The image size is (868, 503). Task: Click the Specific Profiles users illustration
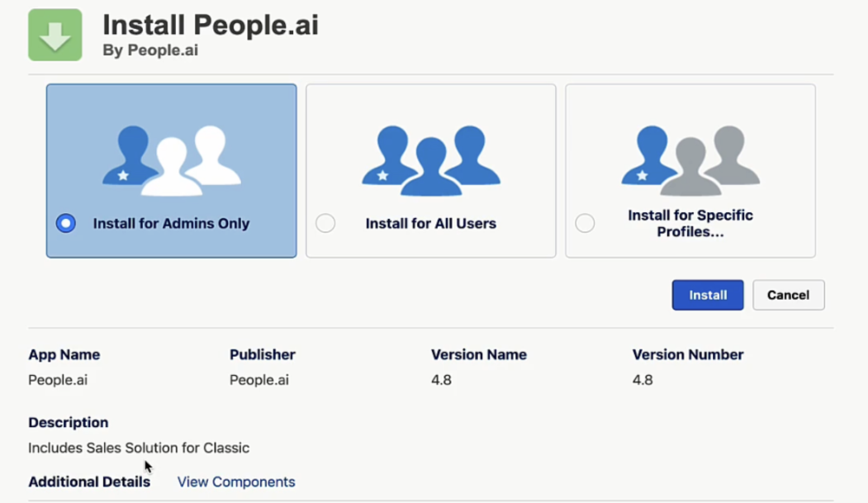[690, 160]
